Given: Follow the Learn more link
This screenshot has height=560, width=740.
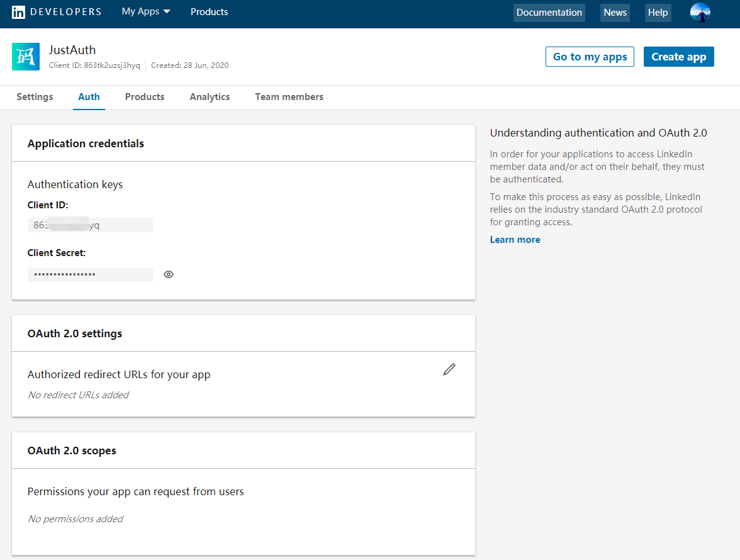Looking at the screenshot, I should pos(515,240).
